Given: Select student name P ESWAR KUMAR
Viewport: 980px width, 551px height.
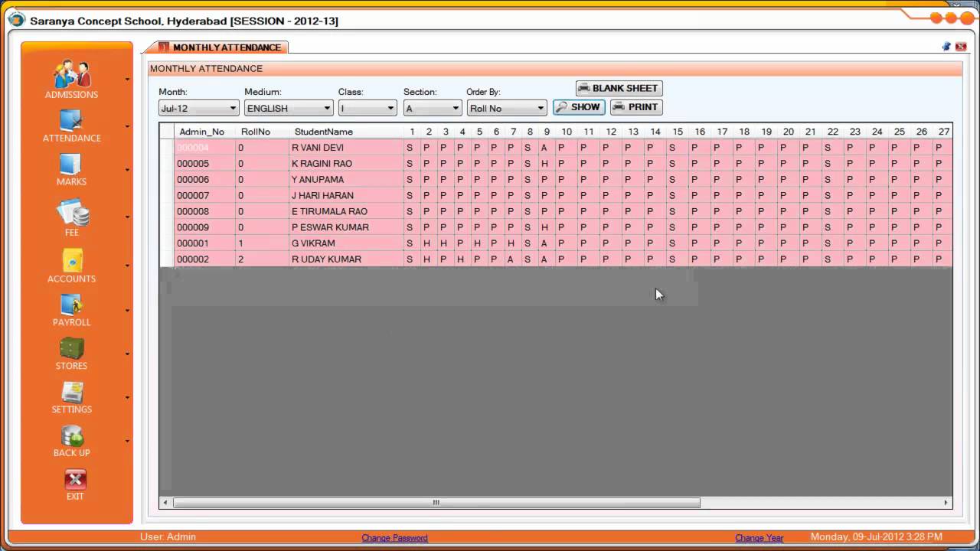Looking at the screenshot, I should pos(330,228).
